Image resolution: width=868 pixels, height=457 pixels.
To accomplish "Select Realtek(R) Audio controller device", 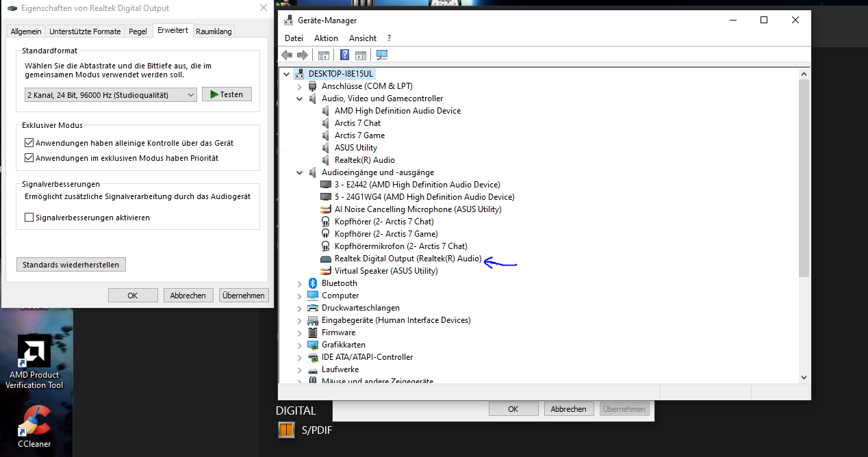I will 364,160.
